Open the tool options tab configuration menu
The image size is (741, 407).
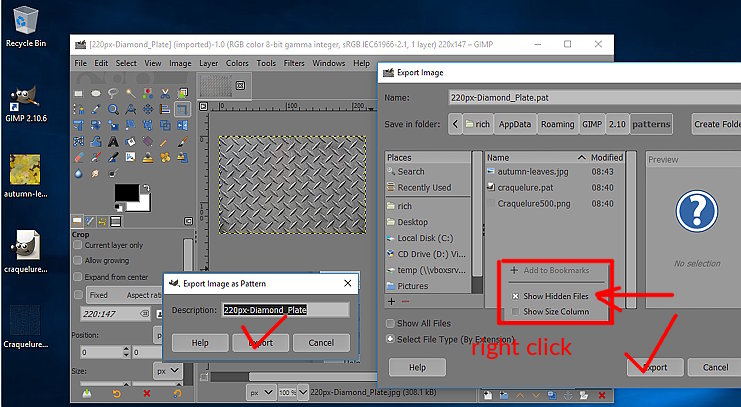[188, 221]
